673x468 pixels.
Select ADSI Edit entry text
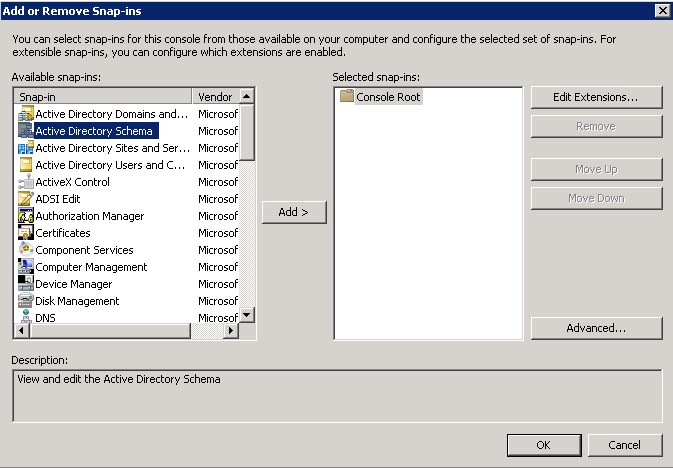(58, 199)
